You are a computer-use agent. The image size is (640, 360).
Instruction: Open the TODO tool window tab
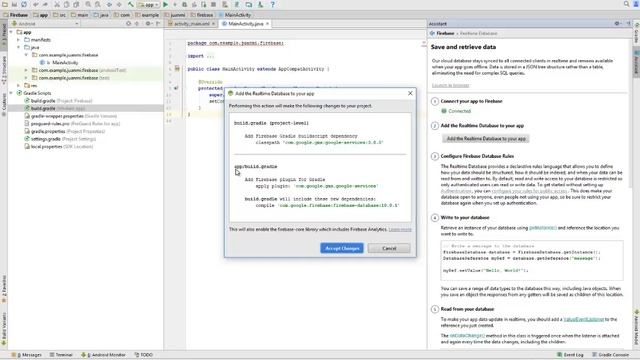pyautogui.click(x=144, y=355)
